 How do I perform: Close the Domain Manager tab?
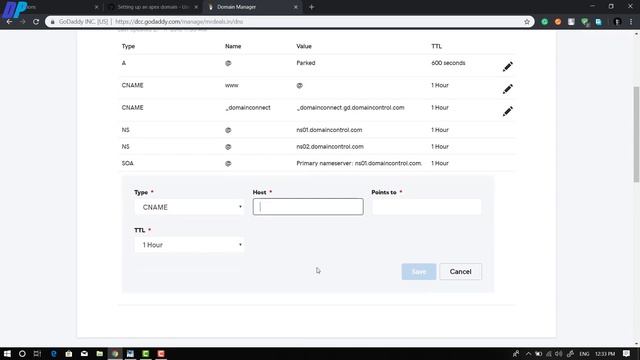[296, 7]
